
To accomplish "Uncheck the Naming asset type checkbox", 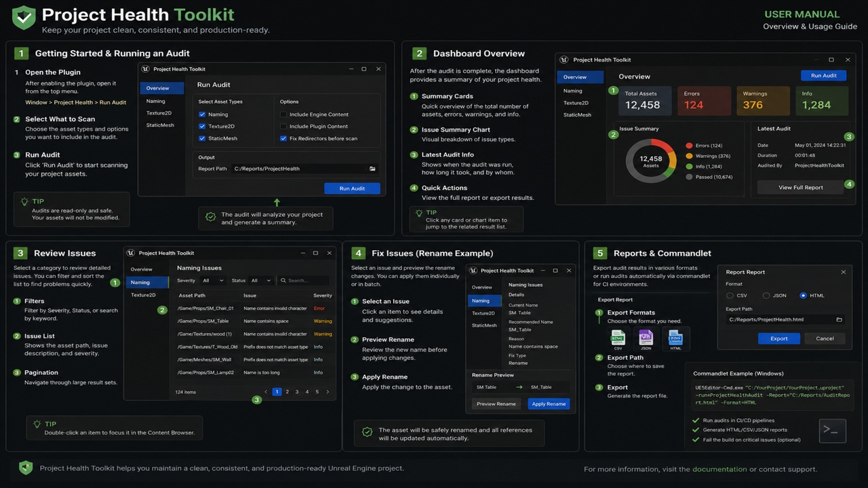I will tap(202, 115).
